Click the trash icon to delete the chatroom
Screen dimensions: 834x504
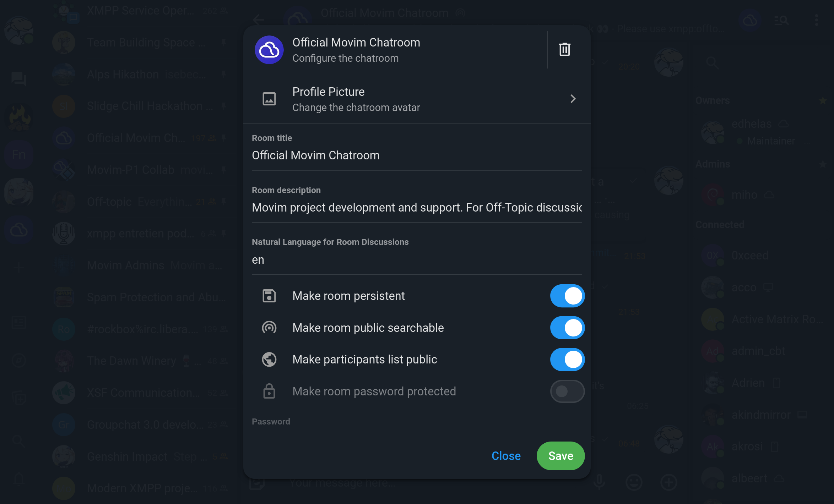pyautogui.click(x=564, y=49)
